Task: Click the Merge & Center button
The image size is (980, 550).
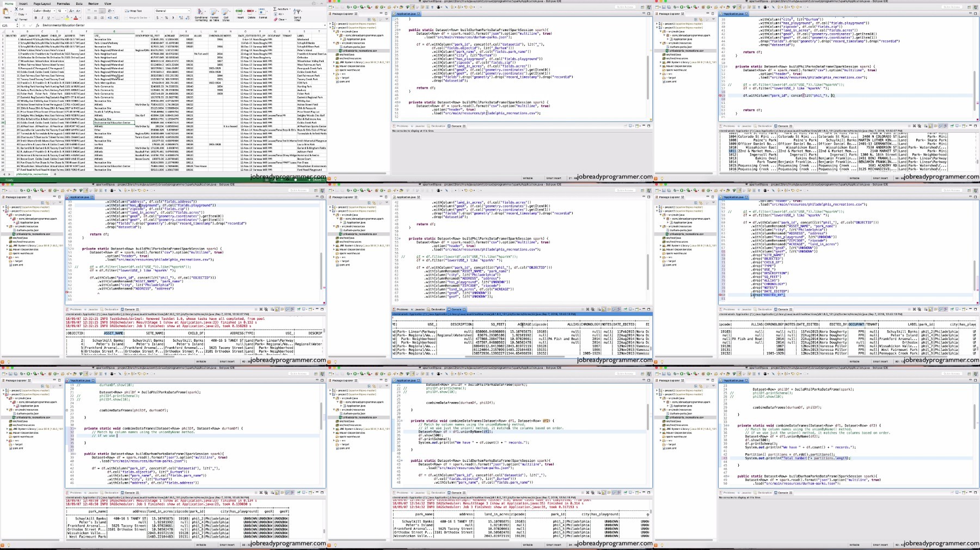Action: 137,18
